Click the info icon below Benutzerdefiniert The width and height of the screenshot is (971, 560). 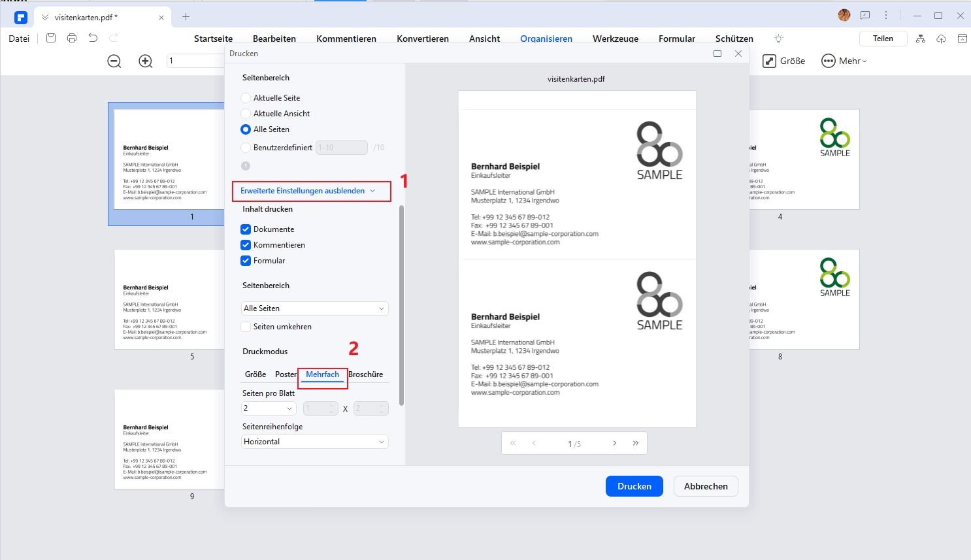tap(246, 166)
